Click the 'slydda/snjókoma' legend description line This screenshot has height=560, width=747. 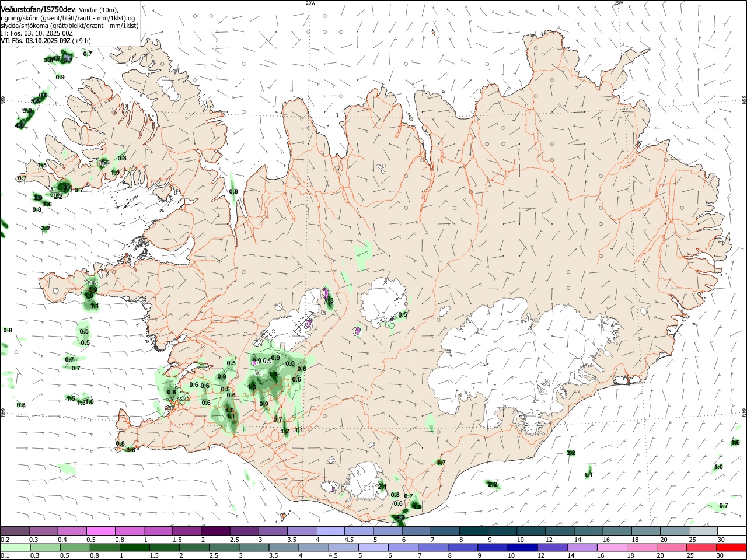tap(69, 26)
